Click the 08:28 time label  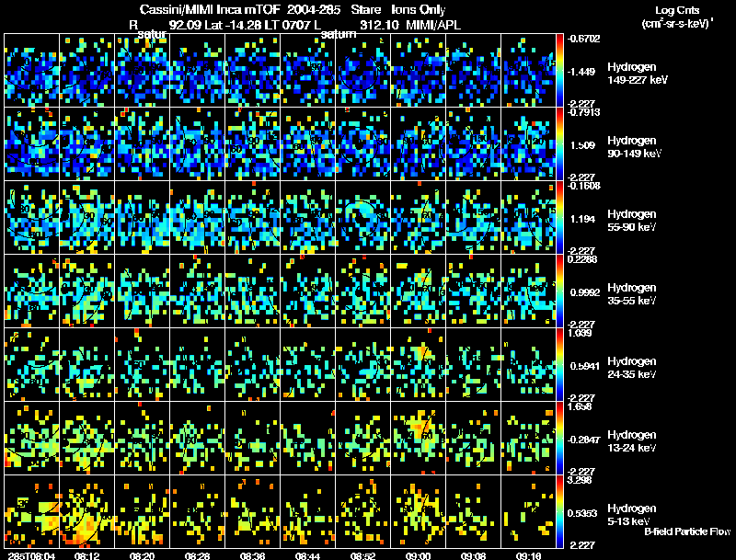[197, 555]
